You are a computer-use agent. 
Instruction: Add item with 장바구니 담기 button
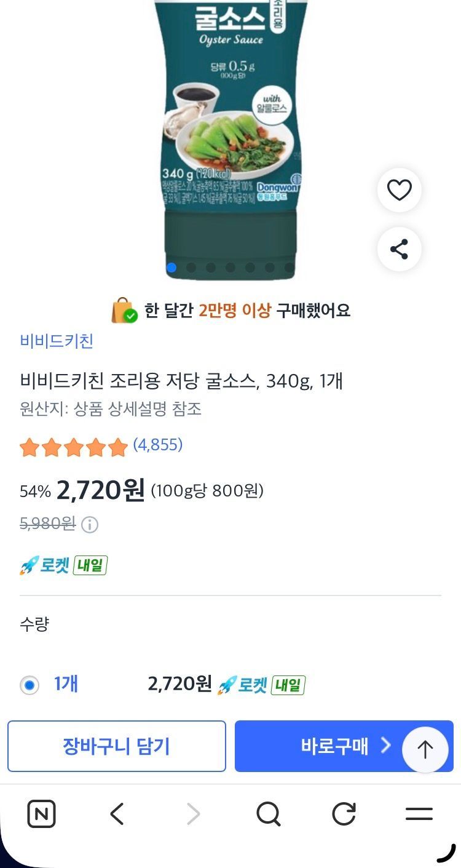[117, 746]
